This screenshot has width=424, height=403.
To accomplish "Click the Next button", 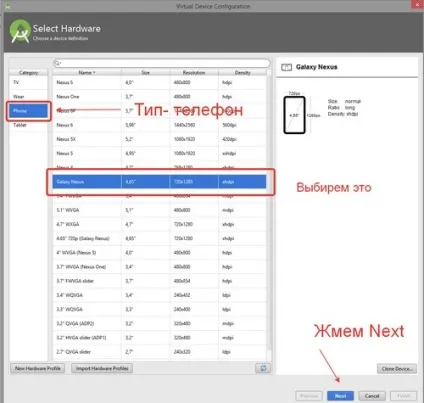I will pyautogui.click(x=340, y=396).
